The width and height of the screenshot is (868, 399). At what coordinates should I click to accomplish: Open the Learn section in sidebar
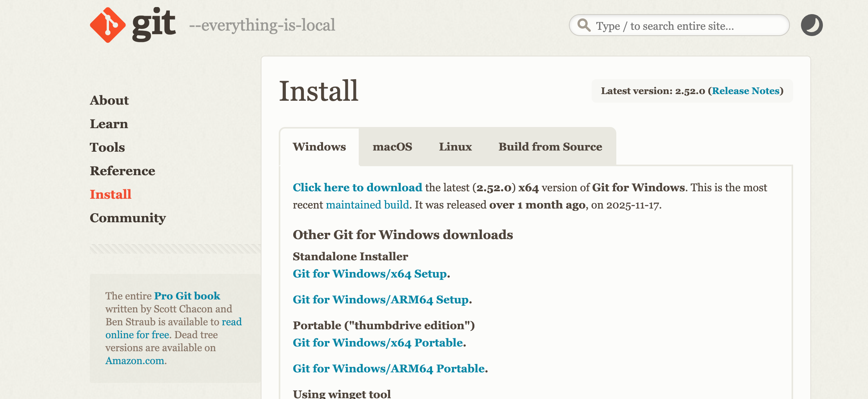109,124
